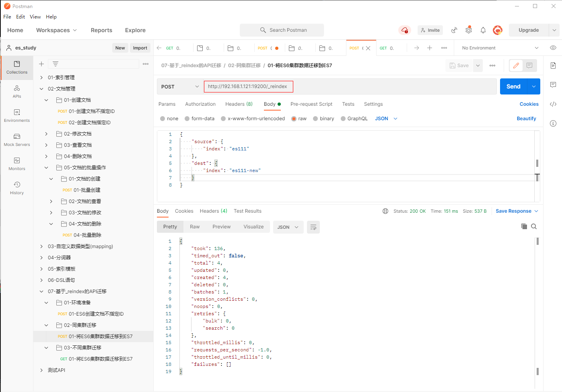Select the binary body option
The height and width of the screenshot is (392, 562).
(x=315, y=119)
